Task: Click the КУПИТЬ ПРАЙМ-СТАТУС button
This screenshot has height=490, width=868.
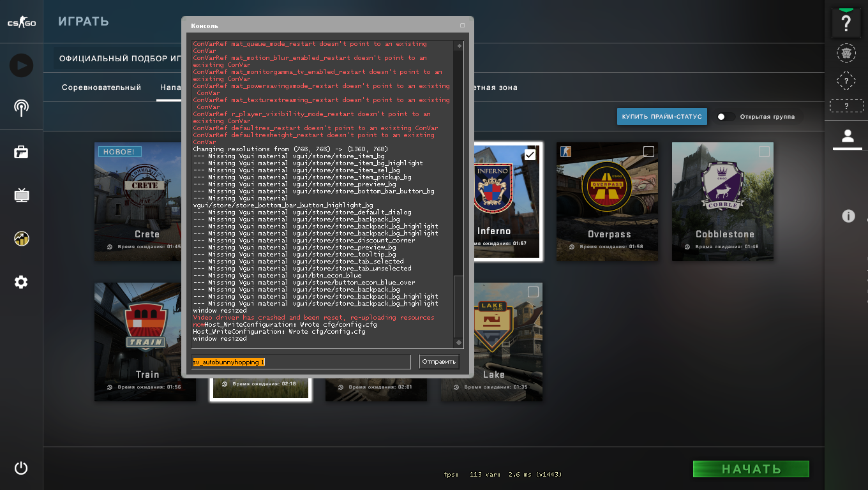Action: 662,117
